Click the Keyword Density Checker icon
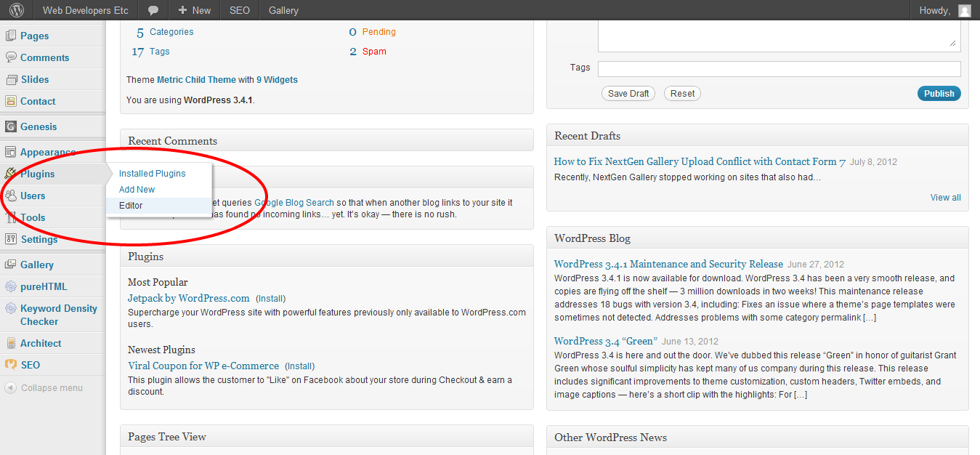The image size is (980, 455). [x=11, y=308]
